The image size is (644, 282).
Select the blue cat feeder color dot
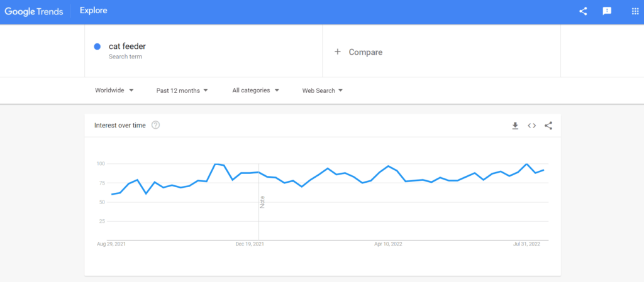click(x=97, y=46)
